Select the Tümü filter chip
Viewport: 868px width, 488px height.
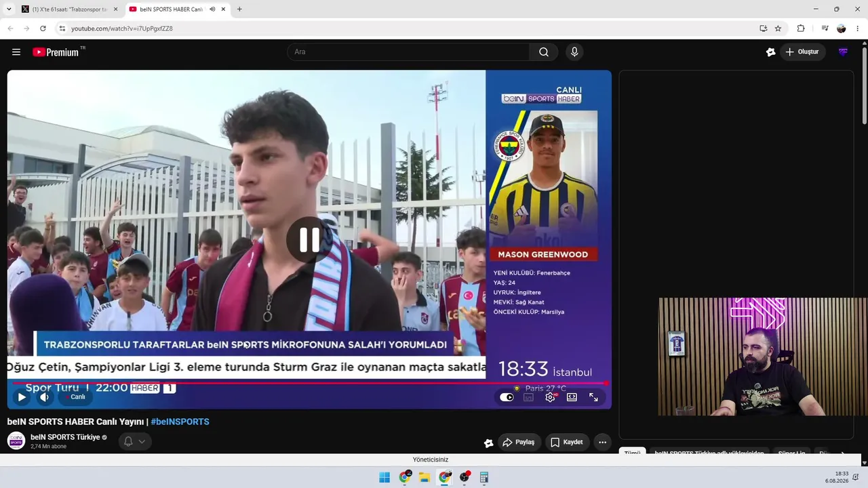click(x=632, y=453)
